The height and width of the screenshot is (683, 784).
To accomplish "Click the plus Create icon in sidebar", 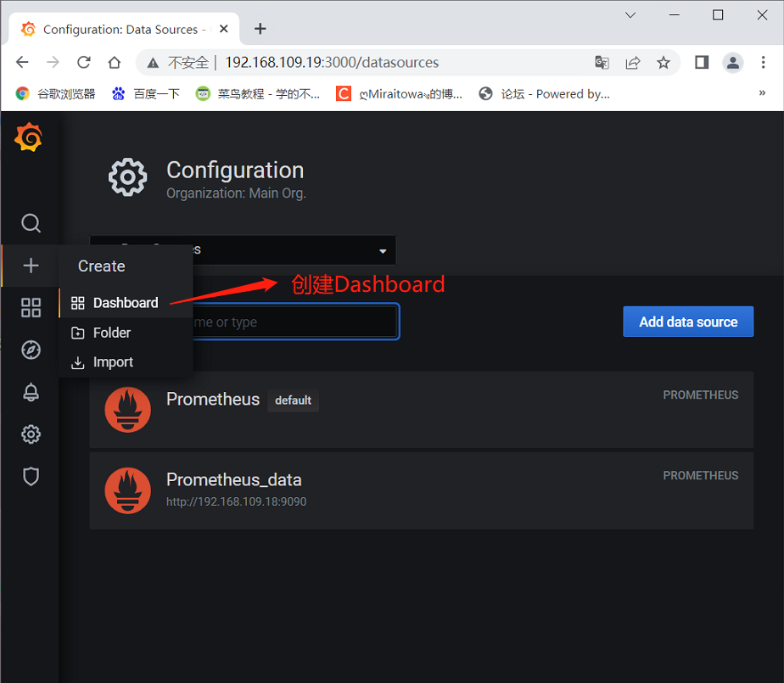I will (x=31, y=266).
